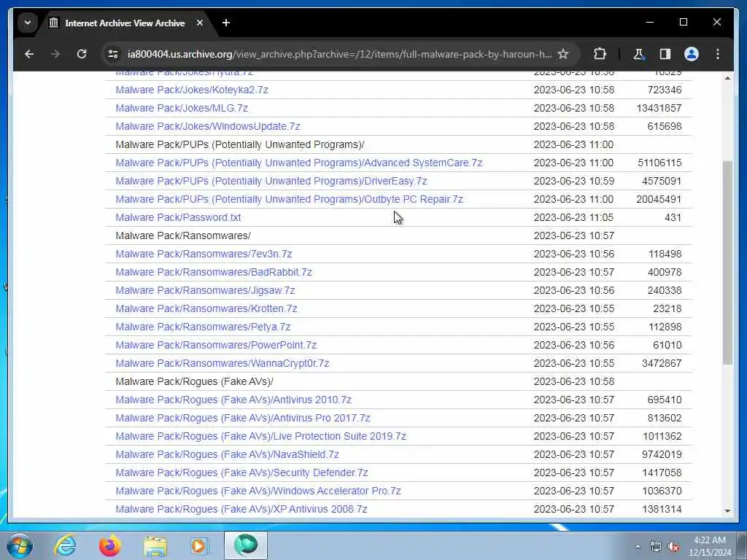The height and width of the screenshot is (560, 747).
Task: Open Krotten.7z link
Action: (x=206, y=308)
